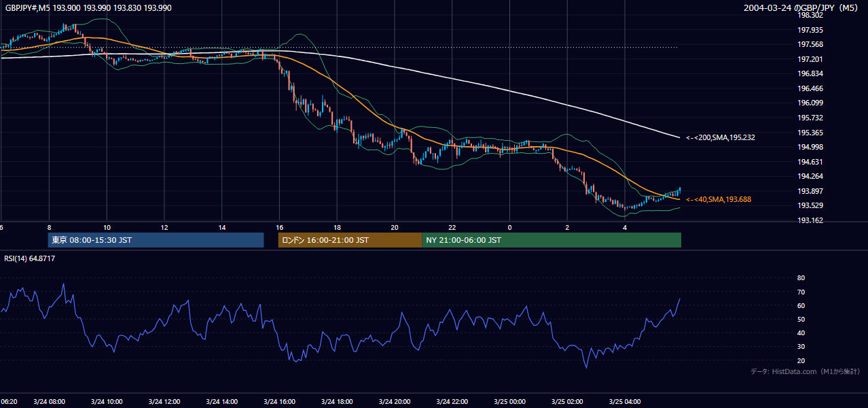Click the RSI(14) 64.8717 indicator label
Image resolution: width=868 pixels, height=408 pixels.
[x=30, y=258]
